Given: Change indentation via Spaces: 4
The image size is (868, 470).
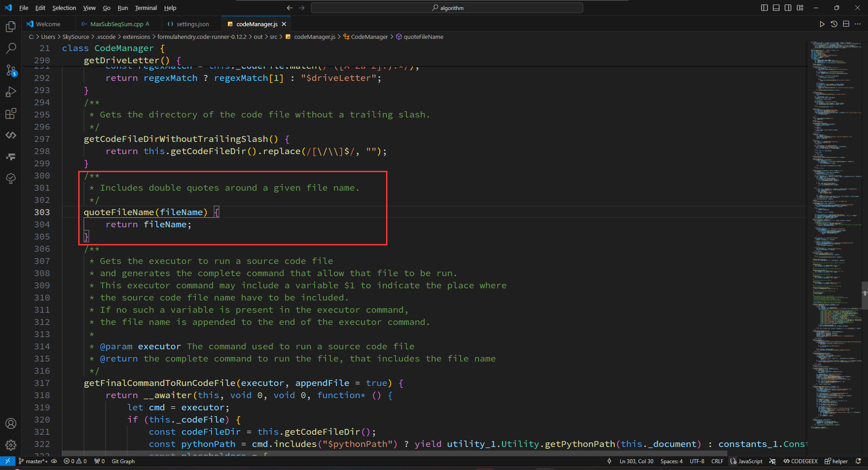Looking at the screenshot, I should point(671,461).
